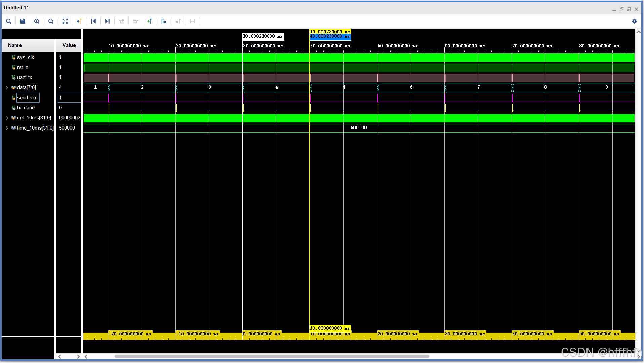Maximize the waveform panel
The height and width of the screenshot is (363, 644).
(x=621, y=9)
